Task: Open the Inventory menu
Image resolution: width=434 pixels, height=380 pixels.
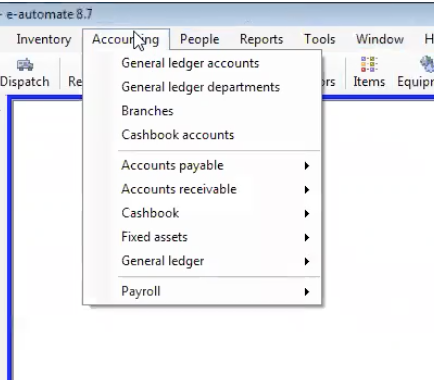Action: (44, 39)
